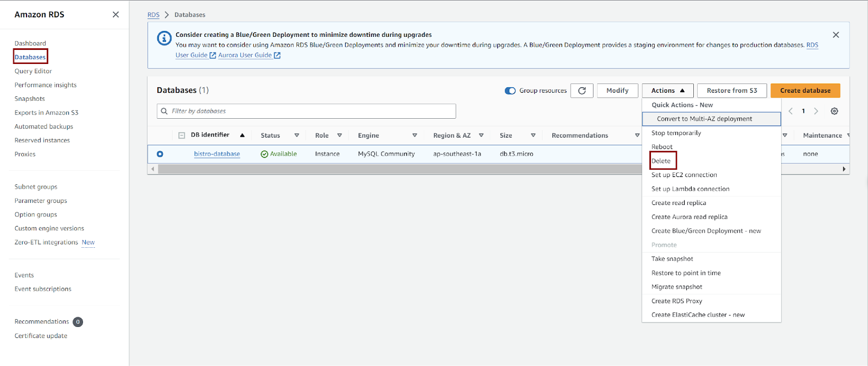Open Parameter groups in sidebar
868x366 pixels.
point(41,201)
